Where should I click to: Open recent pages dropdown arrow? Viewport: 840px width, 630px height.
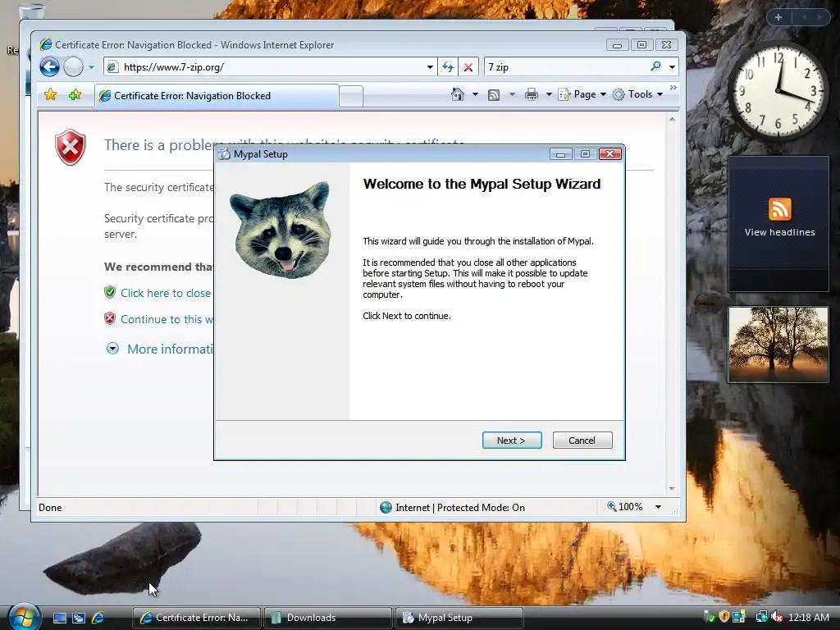coord(91,67)
